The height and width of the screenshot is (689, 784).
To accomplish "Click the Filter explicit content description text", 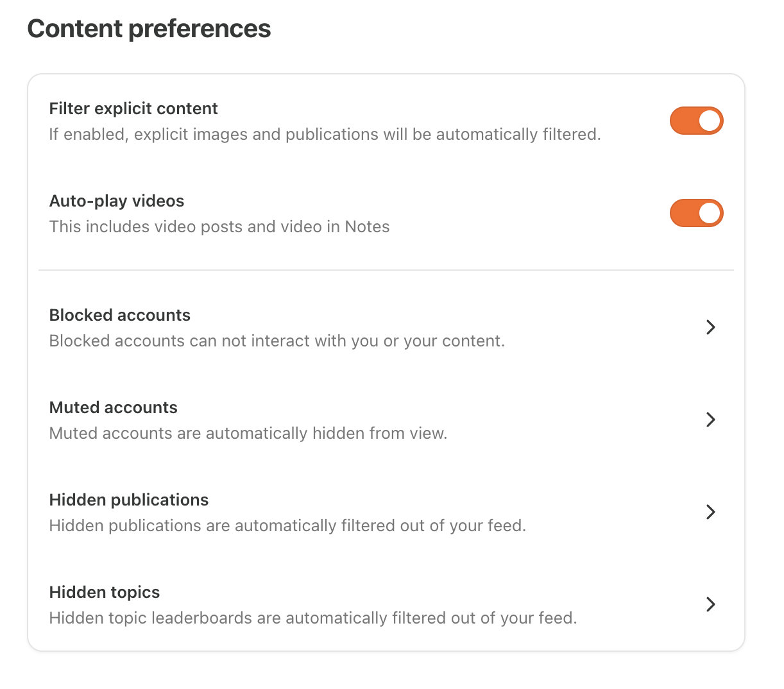I will click(x=325, y=134).
